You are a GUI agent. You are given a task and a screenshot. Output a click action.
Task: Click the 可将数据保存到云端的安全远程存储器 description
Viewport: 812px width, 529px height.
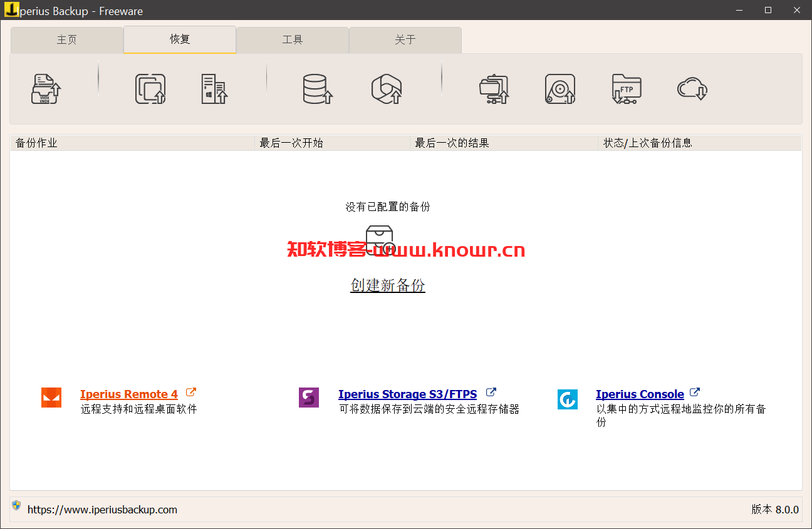click(x=429, y=409)
